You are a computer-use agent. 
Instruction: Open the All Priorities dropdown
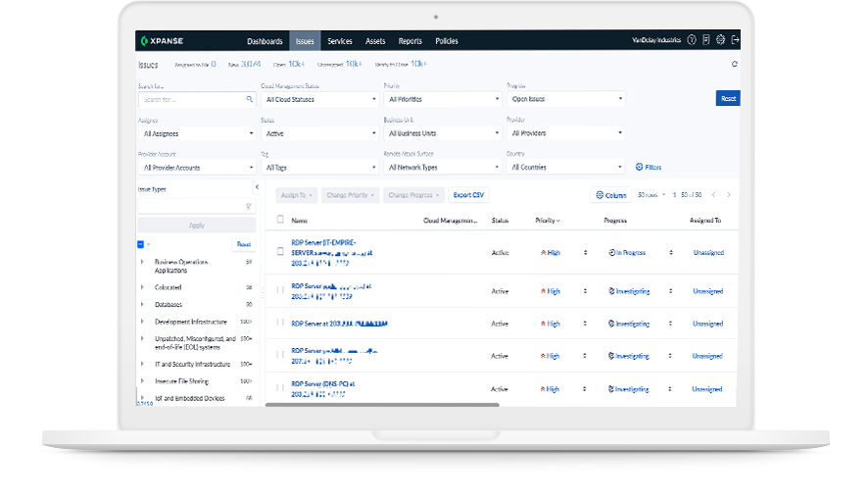click(442, 99)
